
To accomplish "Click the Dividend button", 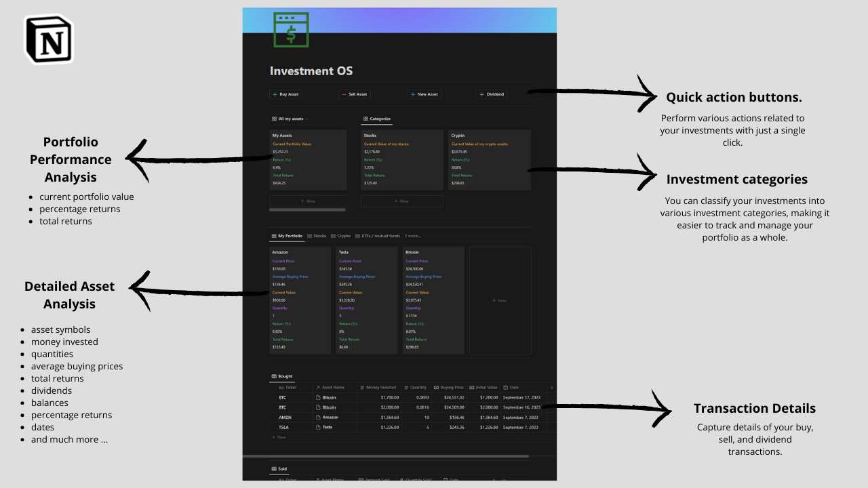I will point(492,94).
